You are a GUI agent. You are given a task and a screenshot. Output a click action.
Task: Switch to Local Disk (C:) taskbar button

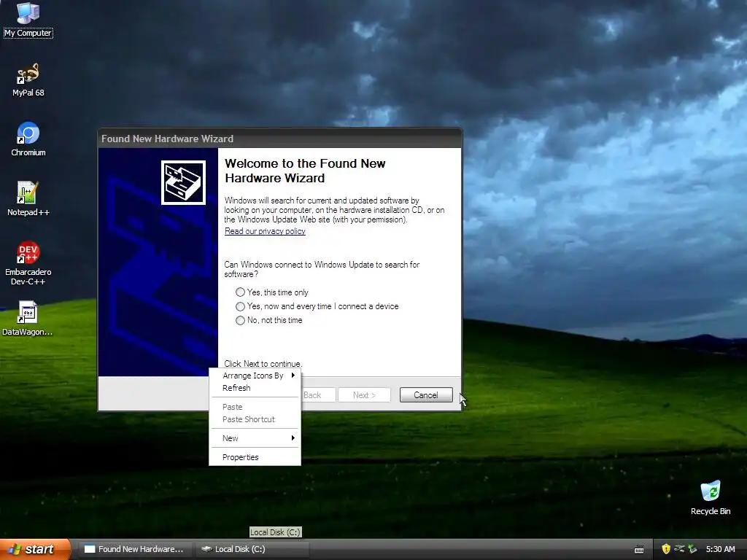(252, 549)
